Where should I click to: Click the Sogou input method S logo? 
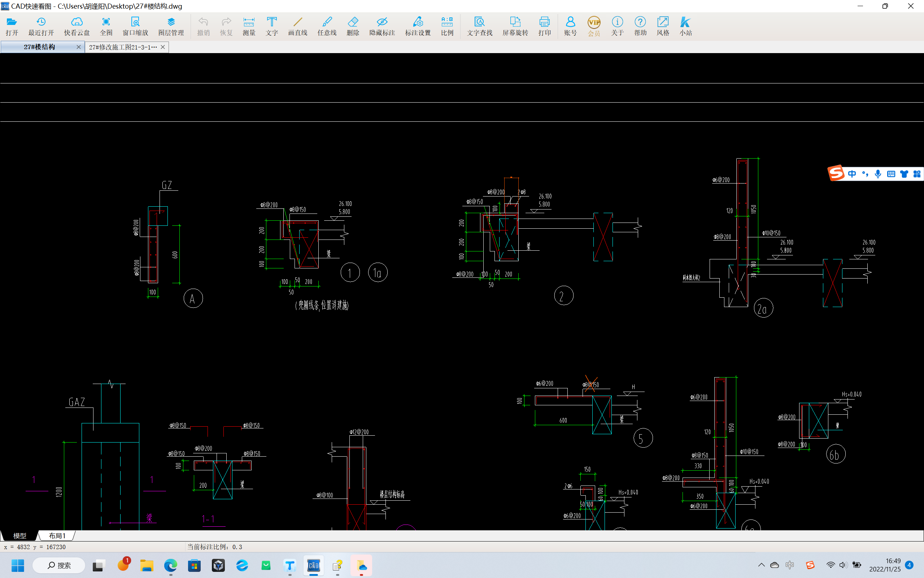click(836, 173)
